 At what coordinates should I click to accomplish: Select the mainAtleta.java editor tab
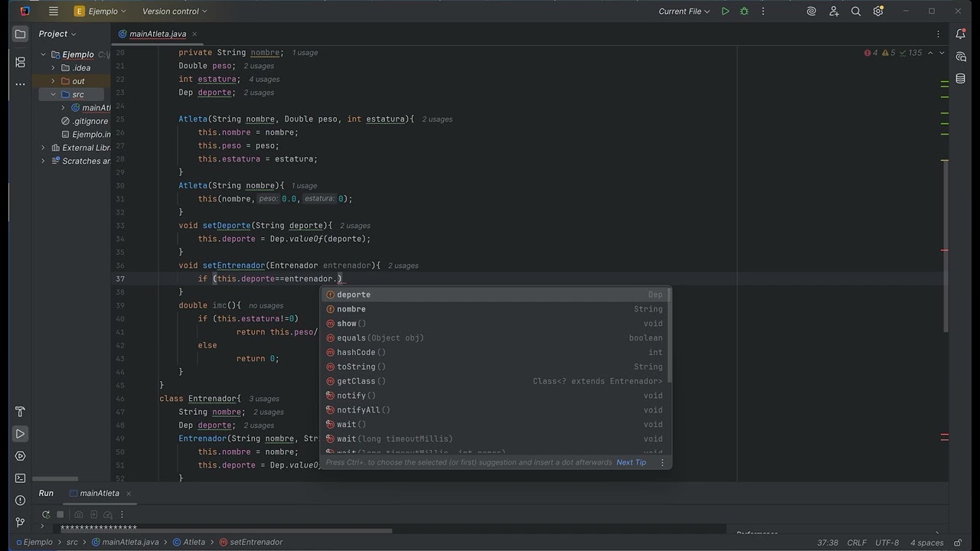(x=158, y=34)
